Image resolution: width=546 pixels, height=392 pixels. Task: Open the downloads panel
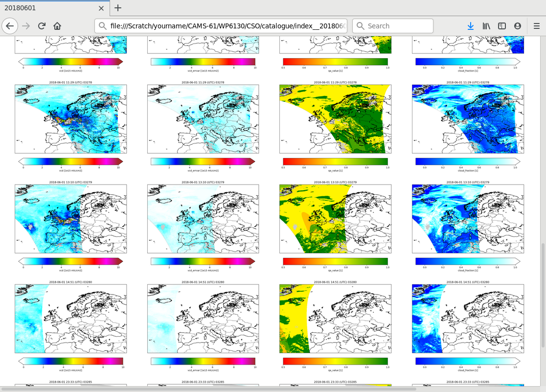coord(471,26)
